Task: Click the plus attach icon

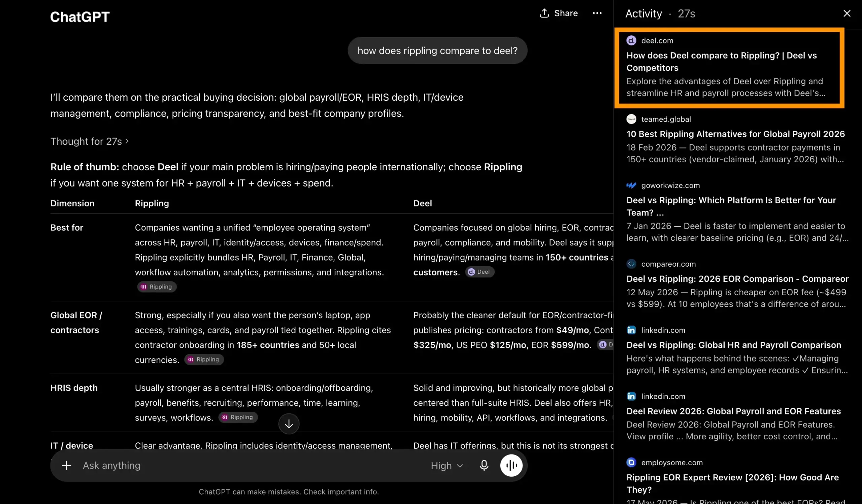Action: click(x=66, y=465)
